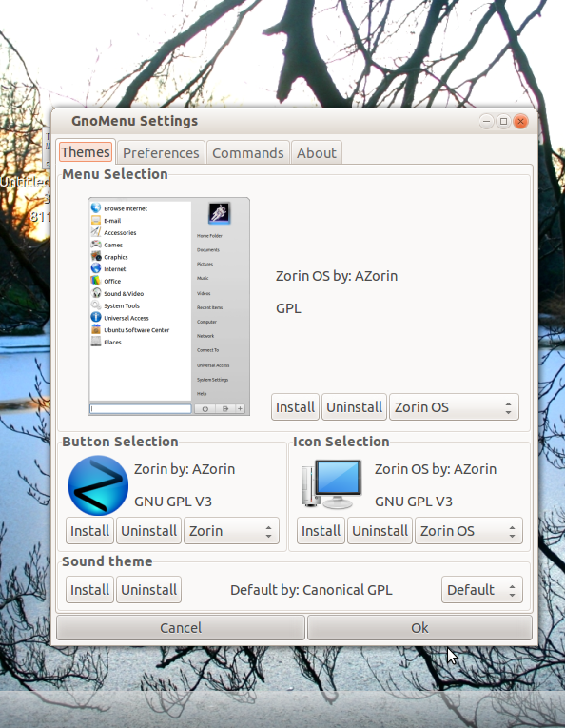This screenshot has height=728, width=565.
Task: Cancel the GnoMenu Settings dialog
Action: pyautogui.click(x=181, y=628)
